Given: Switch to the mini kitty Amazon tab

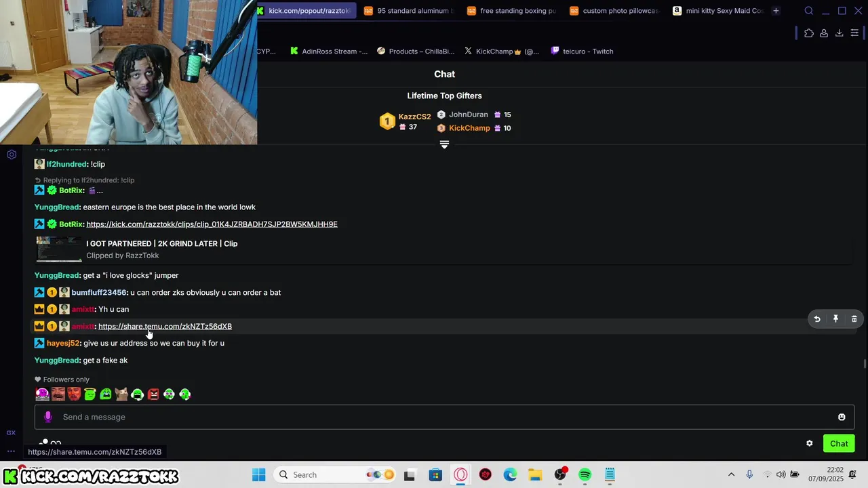Looking at the screenshot, I should point(717,11).
